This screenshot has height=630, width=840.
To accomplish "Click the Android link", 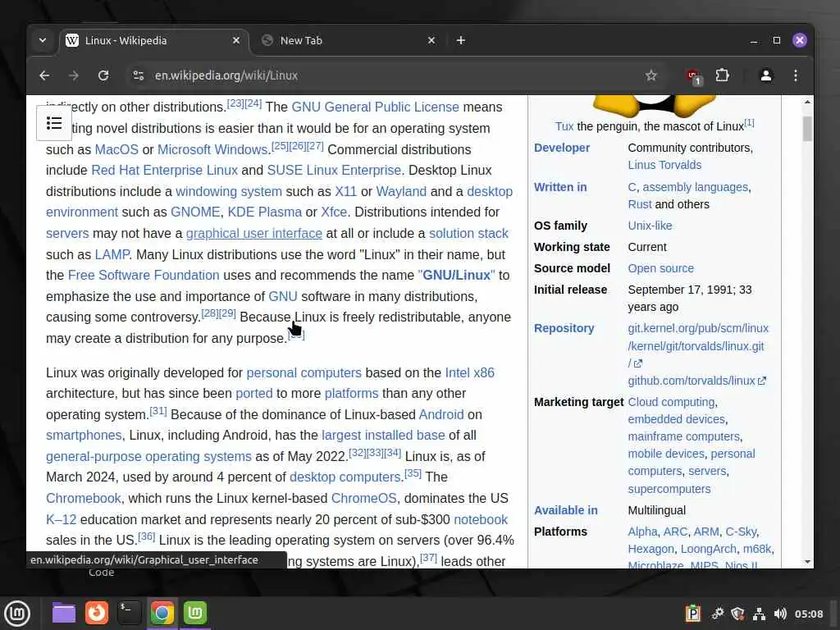I will pos(441,414).
